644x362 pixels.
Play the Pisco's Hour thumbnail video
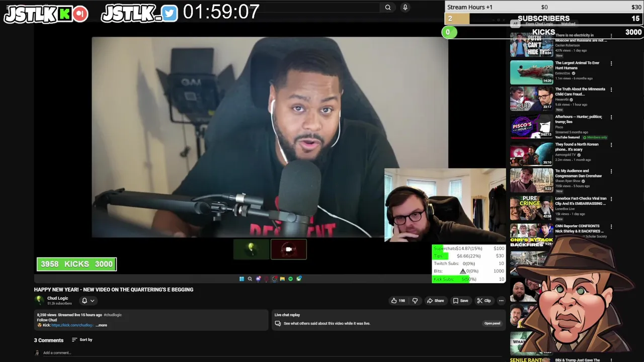coord(531,126)
